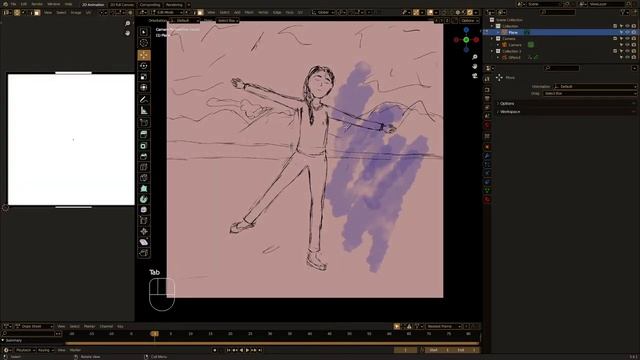Toggle auto keying record button
The height and width of the screenshot is (360, 640).
coord(215,350)
